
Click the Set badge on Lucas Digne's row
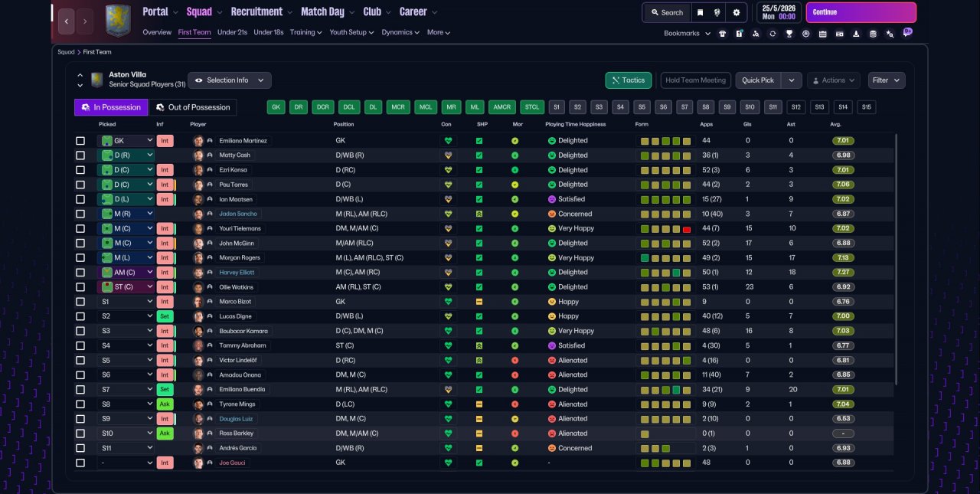click(165, 316)
